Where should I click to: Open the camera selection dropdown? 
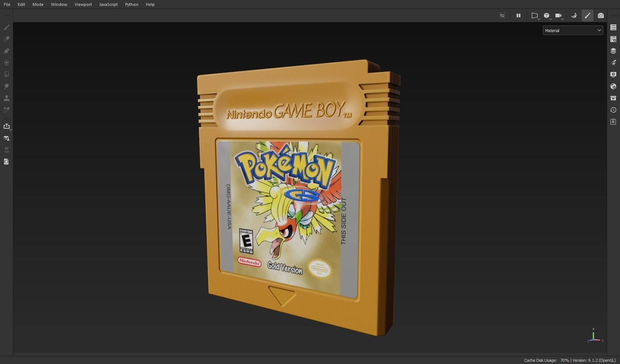pos(559,15)
